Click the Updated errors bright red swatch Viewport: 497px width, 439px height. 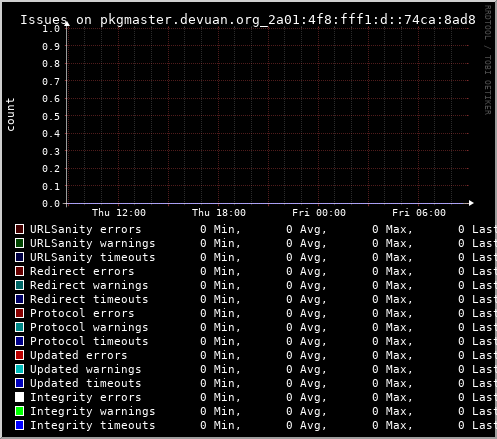point(20,355)
